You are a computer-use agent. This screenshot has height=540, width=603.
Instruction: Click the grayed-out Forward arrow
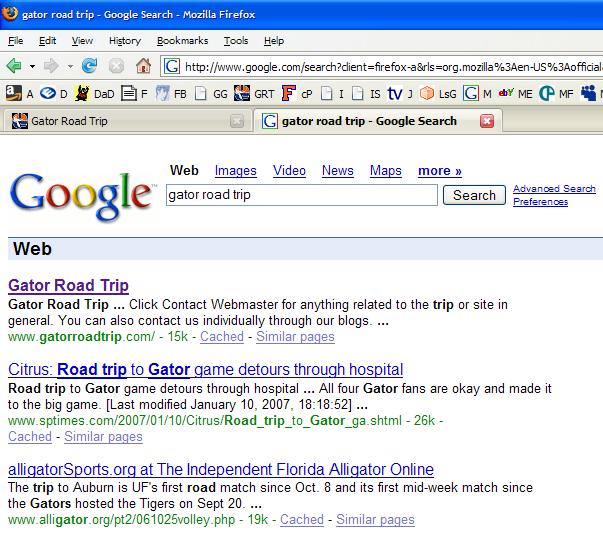(51, 66)
